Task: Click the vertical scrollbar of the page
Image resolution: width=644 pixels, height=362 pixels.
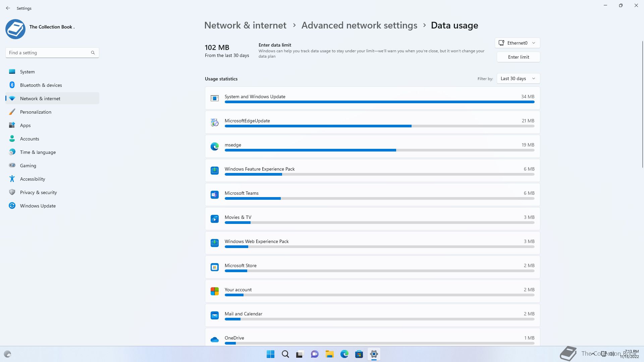Action: [x=643, y=104]
